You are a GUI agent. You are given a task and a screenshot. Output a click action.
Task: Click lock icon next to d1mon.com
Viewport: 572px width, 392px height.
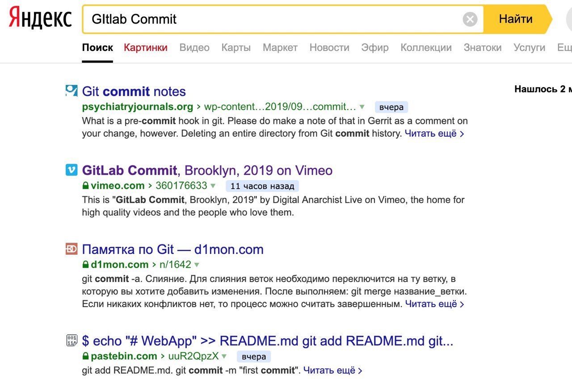[85, 265]
